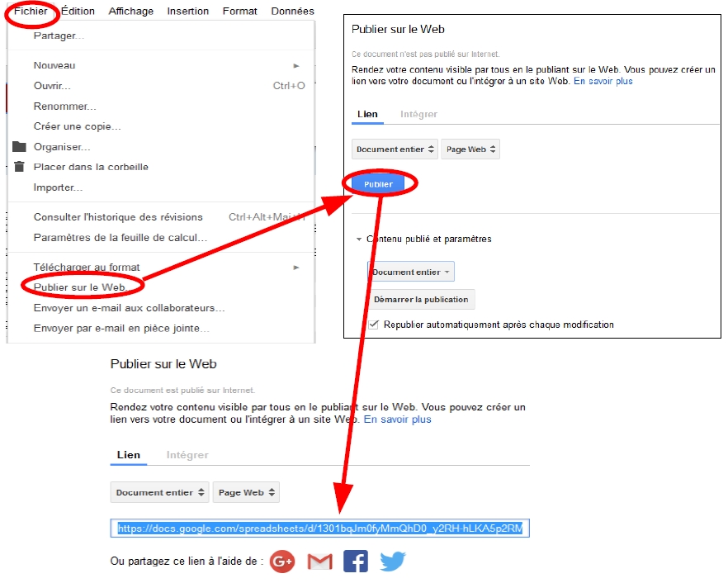Open the Affichage menu
728x583 pixels.
point(131,11)
